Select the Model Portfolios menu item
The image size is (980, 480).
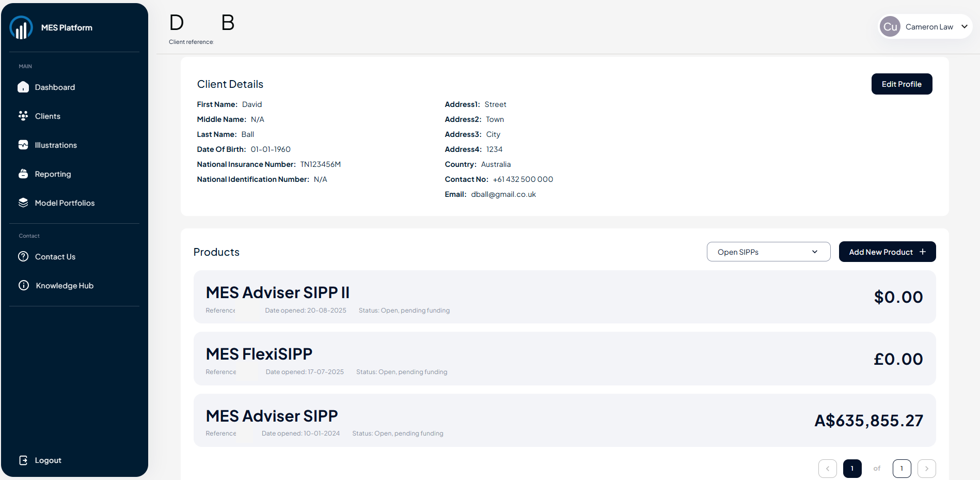(x=65, y=203)
